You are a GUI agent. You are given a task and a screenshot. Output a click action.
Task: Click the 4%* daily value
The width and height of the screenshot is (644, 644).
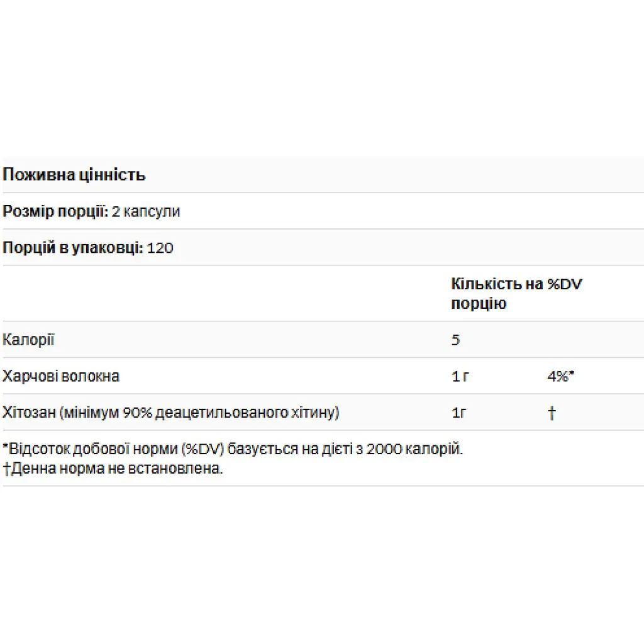pos(561,377)
